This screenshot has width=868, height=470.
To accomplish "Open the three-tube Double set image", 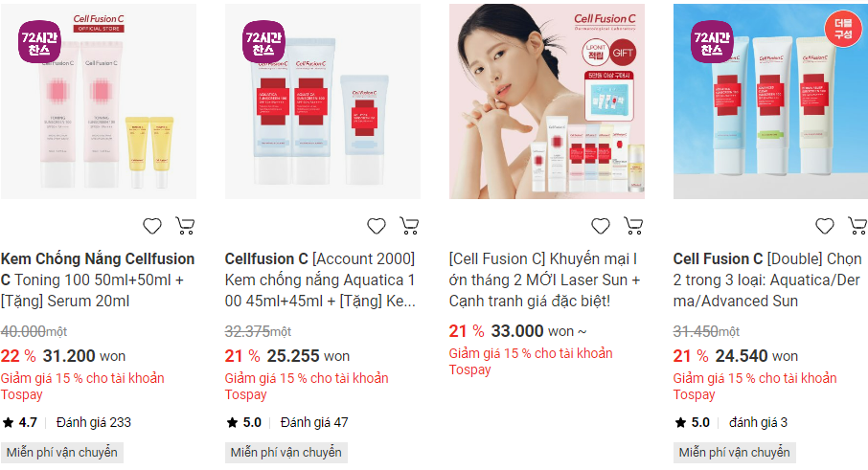I will [x=770, y=101].
